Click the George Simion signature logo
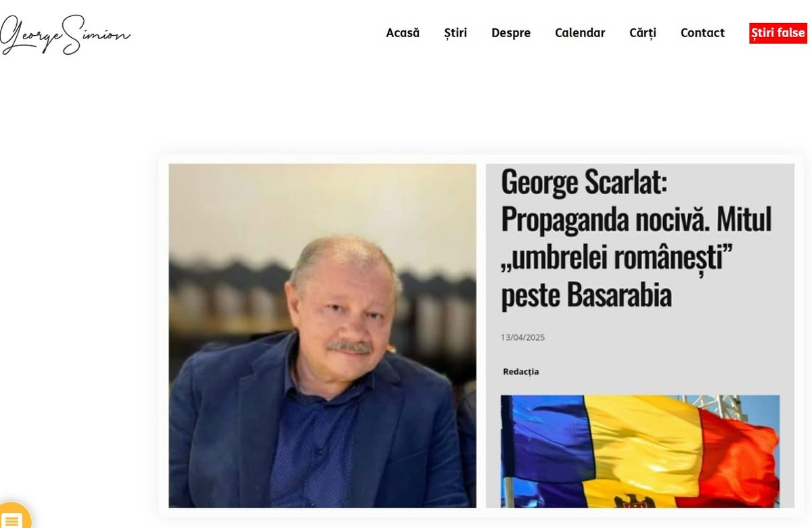This screenshot has height=528, width=812. (65, 34)
